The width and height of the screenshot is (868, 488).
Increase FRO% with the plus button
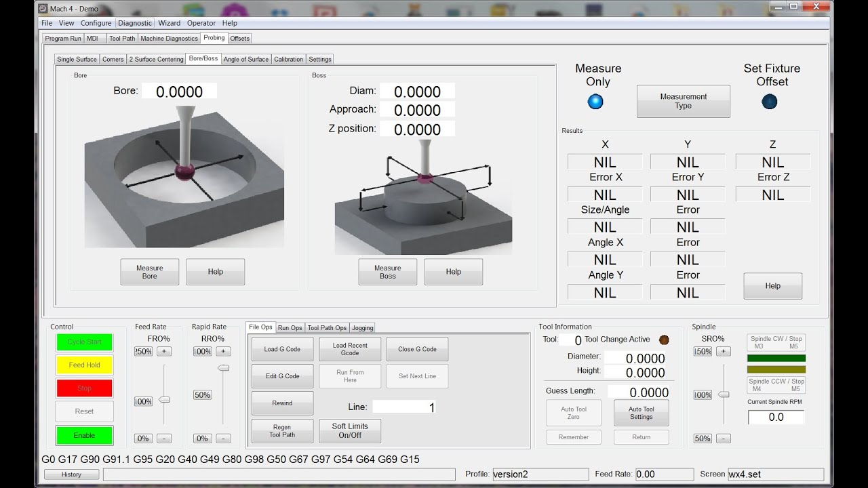click(165, 351)
